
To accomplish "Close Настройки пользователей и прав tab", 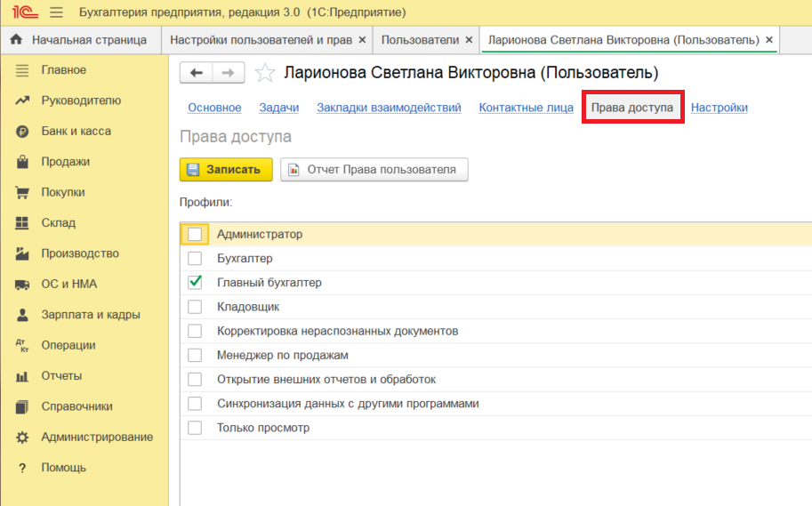I will tap(362, 40).
